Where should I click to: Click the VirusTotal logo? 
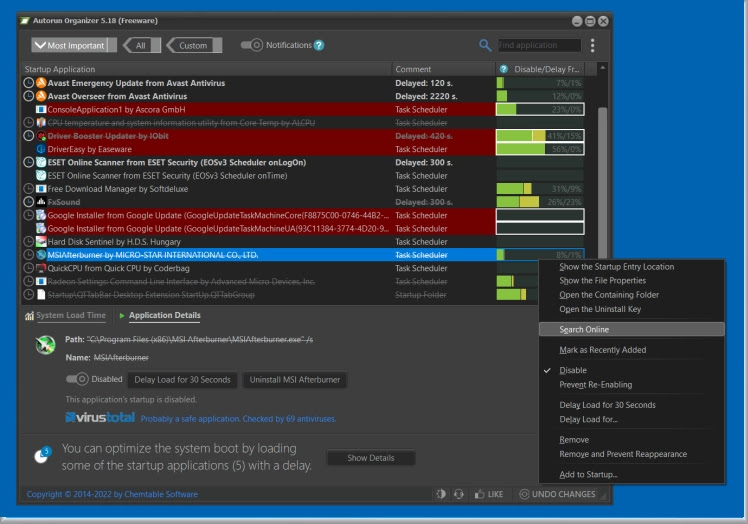click(100, 418)
